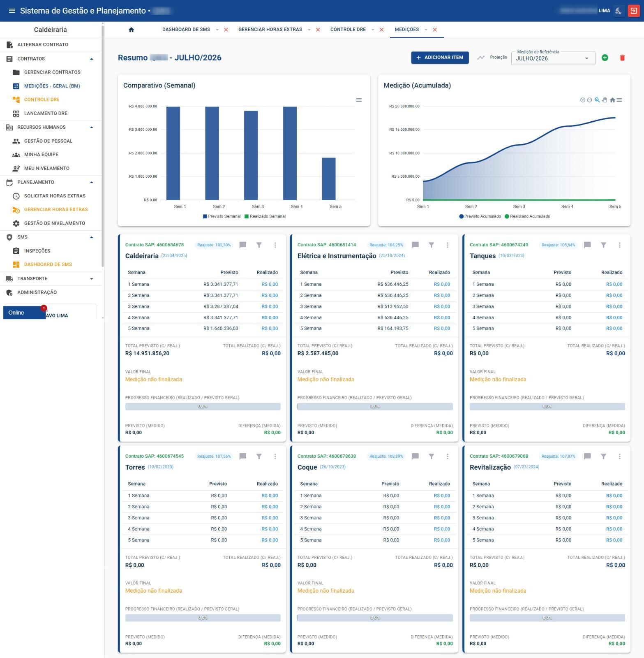Screen dimensions: 644x658
Task: Close the Controle DRE tab
Action: coord(381,30)
